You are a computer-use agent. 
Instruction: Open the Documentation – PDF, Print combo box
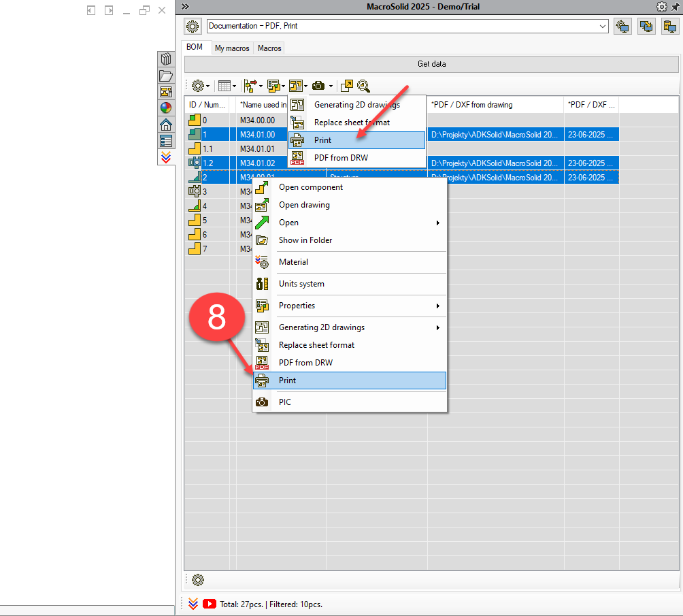tap(407, 26)
